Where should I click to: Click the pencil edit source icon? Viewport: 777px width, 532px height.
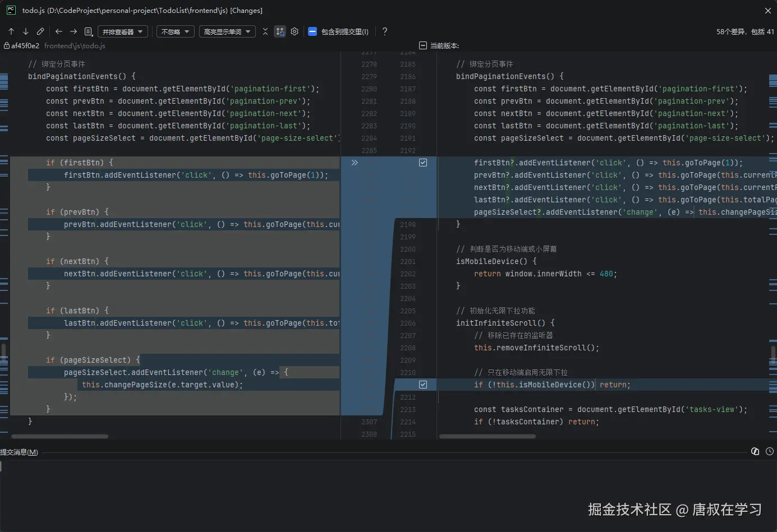pos(40,31)
